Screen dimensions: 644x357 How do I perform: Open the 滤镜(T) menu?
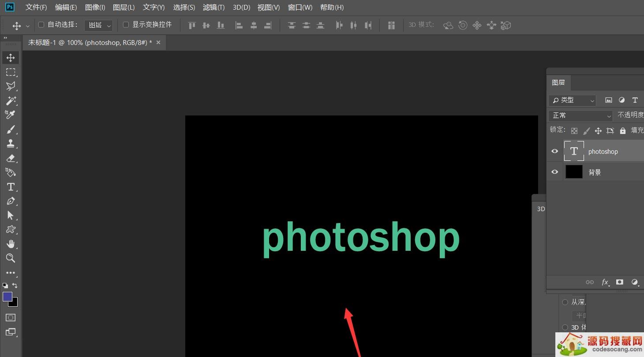coord(213,7)
